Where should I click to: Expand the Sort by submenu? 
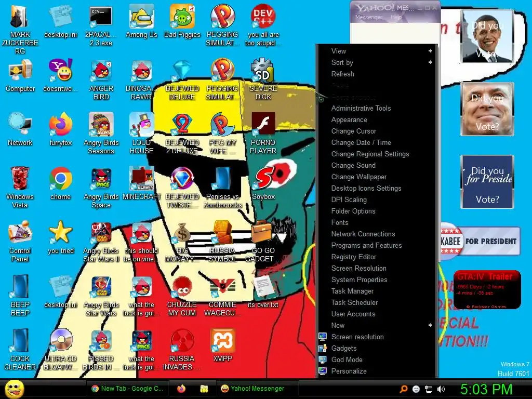click(x=377, y=62)
